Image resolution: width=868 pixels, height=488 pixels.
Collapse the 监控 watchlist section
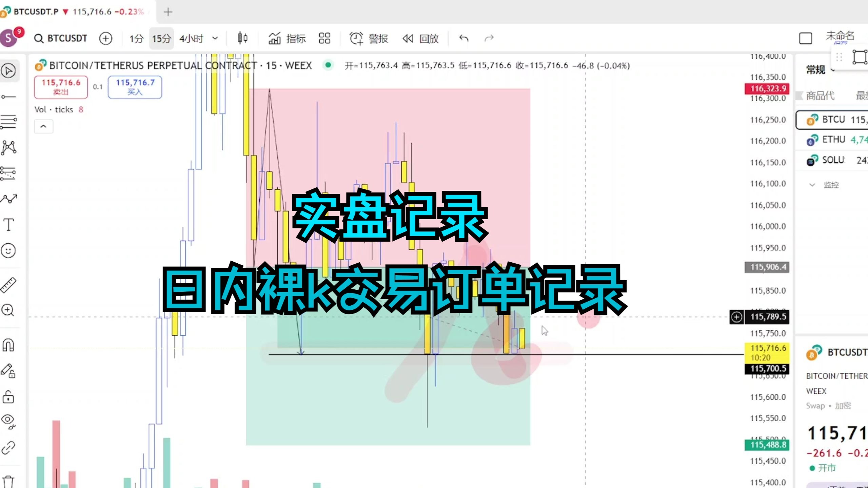pyautogui.click(x=812, y=185)
